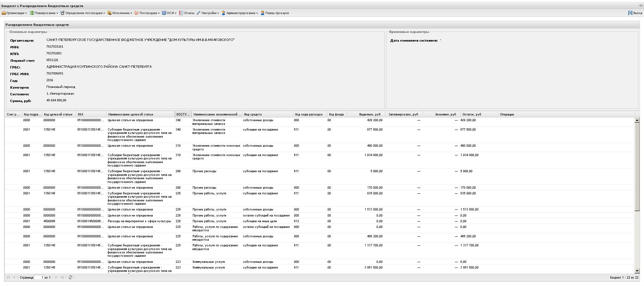Image resolution: width=644 pixels, height=286 pixels.
Task: Click the table scrollbar down arrow
Action: (637, 271)
